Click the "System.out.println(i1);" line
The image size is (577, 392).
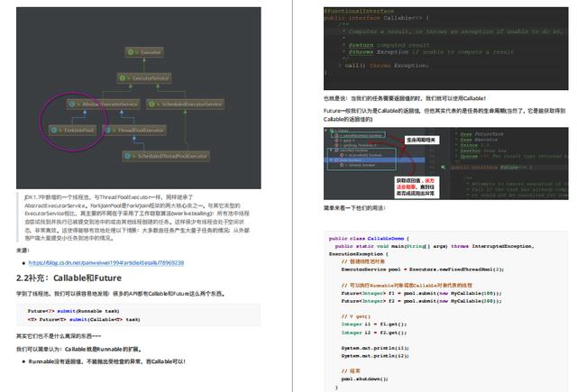tap(375, 348)
